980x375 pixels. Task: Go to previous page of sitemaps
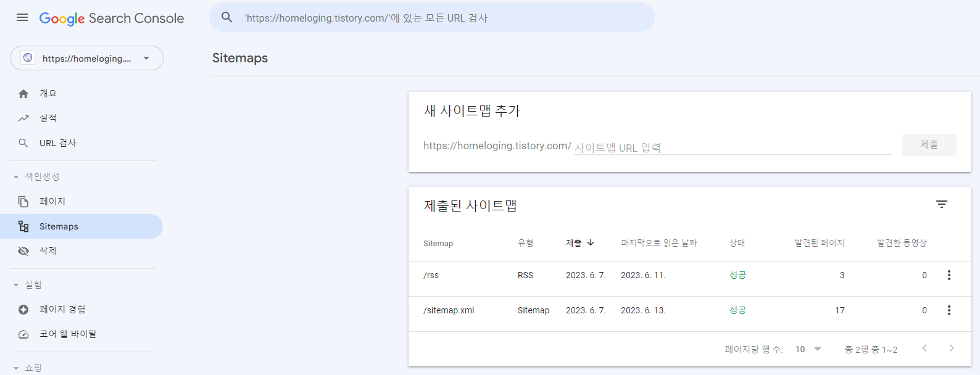point(924,348)
